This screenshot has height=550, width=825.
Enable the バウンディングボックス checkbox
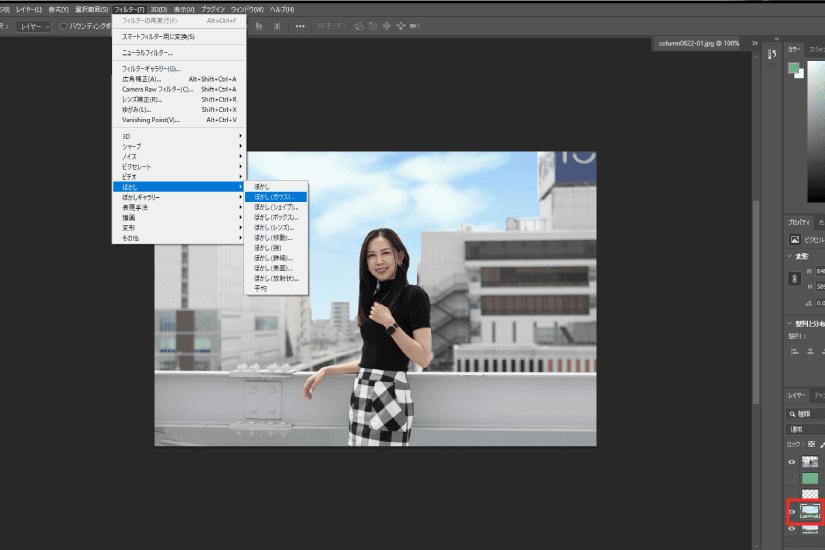click(x=64, y=26)
